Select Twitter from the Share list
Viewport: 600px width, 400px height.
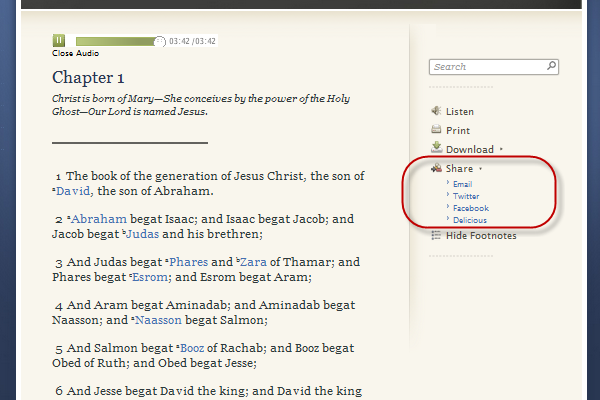[465, 196]
